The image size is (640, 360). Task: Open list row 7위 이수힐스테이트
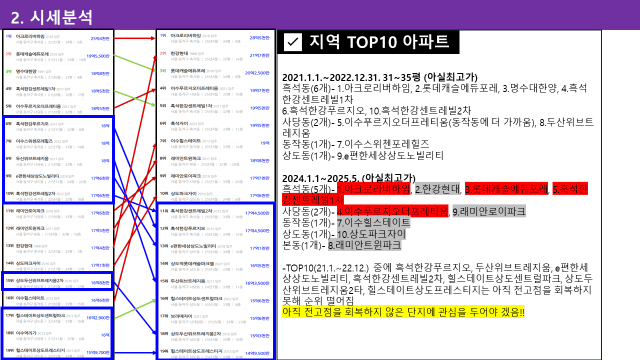[215, 143]
